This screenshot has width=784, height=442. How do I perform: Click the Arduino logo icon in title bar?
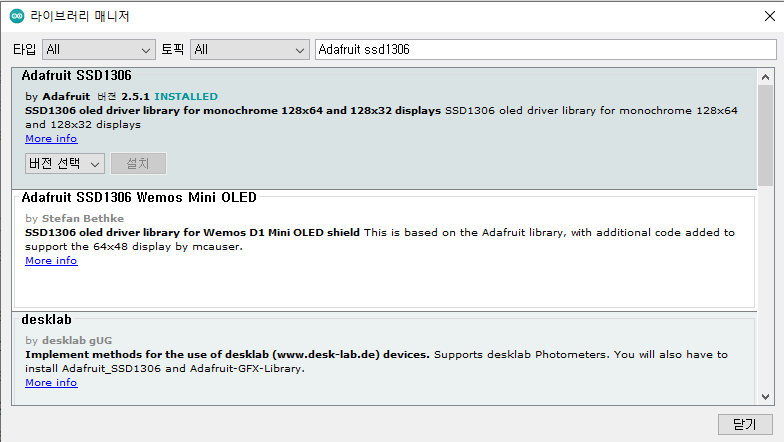point(17,16)
